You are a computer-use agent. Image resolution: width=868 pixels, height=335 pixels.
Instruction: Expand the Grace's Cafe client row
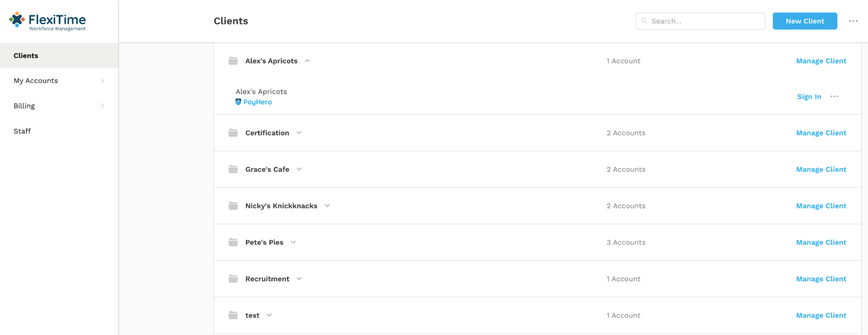299,169
